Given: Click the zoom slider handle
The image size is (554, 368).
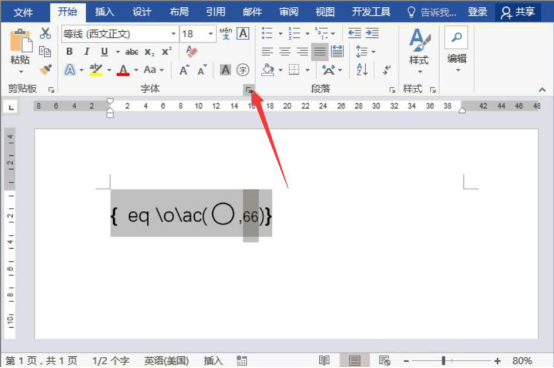Looking at the screenshot, I should [x=443, y=361].
